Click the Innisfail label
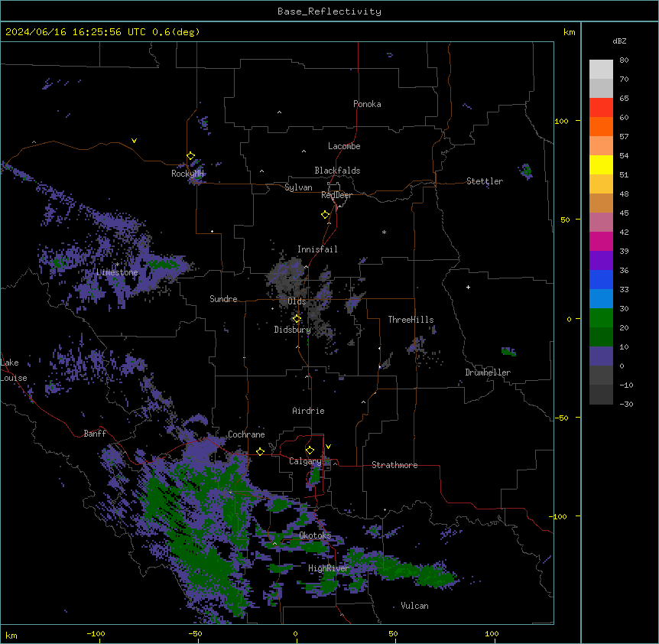 (x=317, y=249)
